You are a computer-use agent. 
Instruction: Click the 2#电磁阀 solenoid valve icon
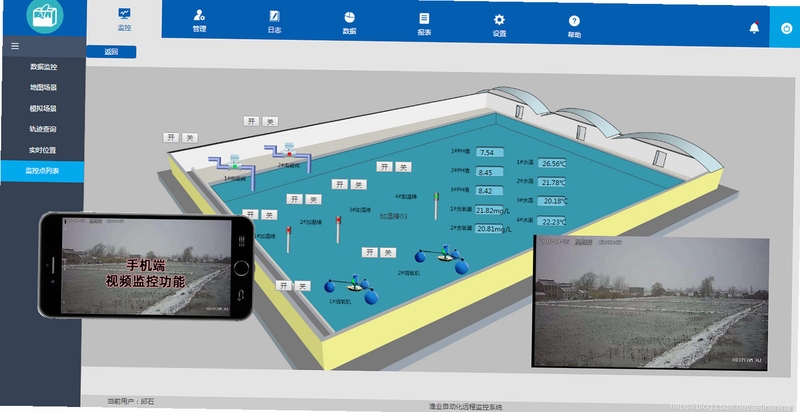[x=289, y=152]
